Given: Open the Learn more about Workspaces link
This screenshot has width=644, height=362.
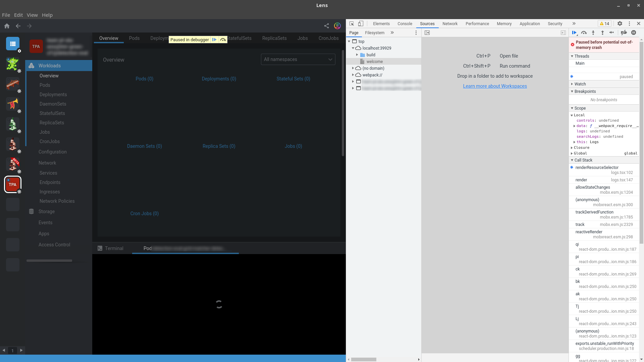Looking at the screenshot, I should pyautogui.click(x=495, y=86).
